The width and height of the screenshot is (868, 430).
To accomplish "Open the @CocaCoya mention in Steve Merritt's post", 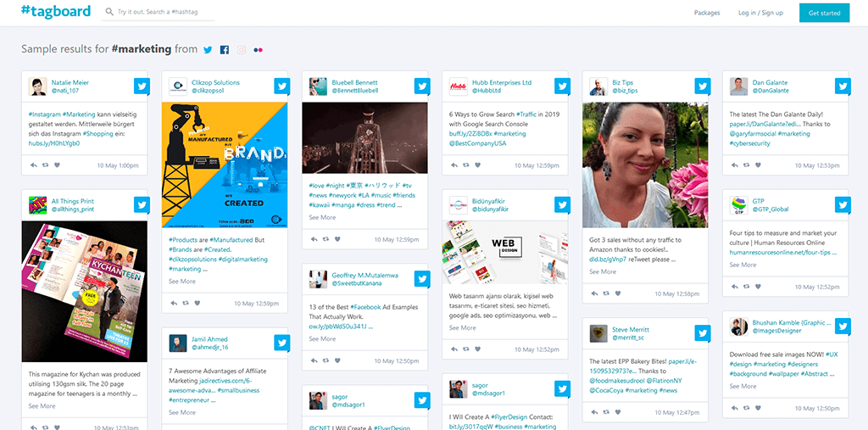I will click(607, 391).
